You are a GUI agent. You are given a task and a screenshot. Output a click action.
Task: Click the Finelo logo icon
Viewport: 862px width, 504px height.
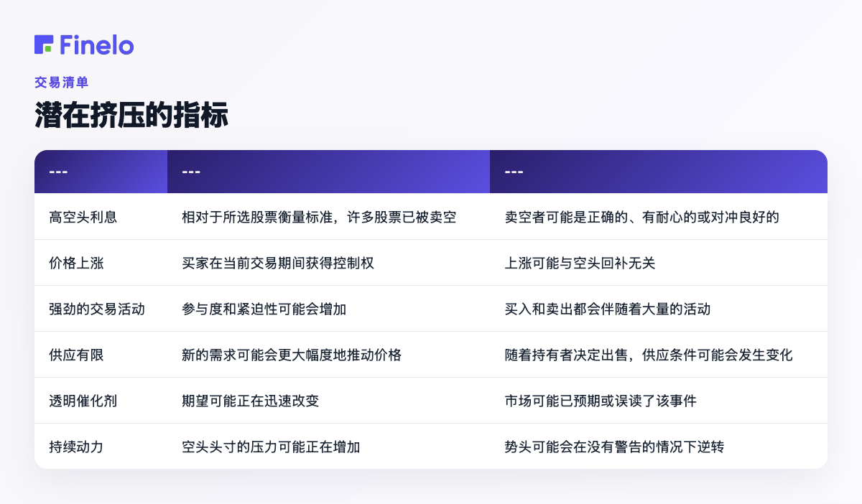[x=44, y=45]
